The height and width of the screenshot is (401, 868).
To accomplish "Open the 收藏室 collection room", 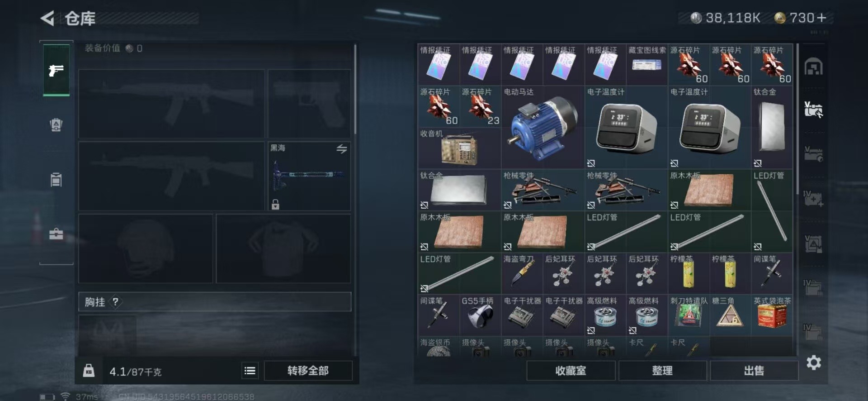I will [571, 371].
